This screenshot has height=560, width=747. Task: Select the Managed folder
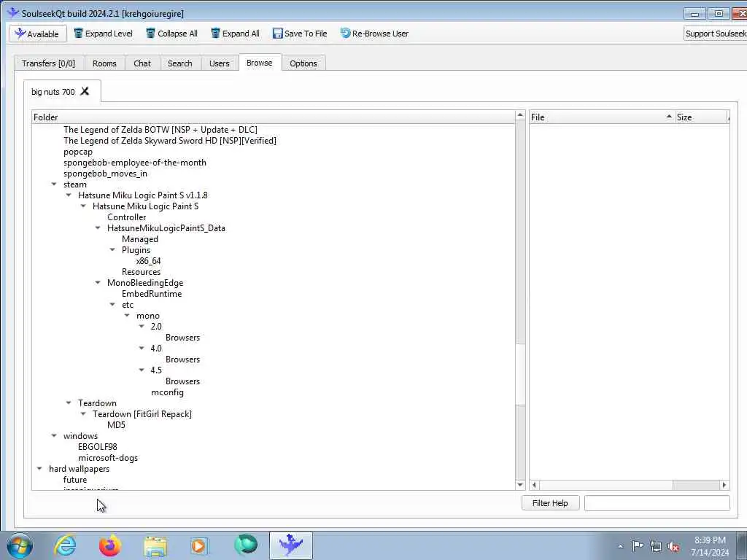click(140, 239)
